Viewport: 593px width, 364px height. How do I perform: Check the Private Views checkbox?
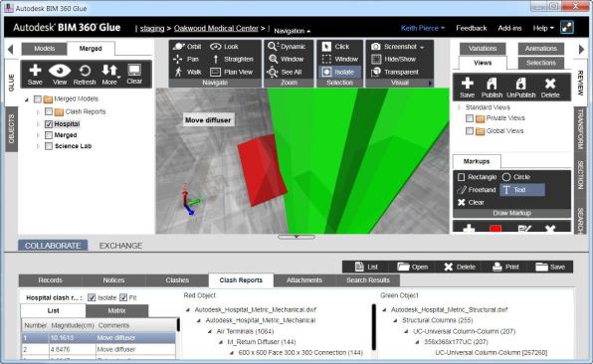coord(470,118)
